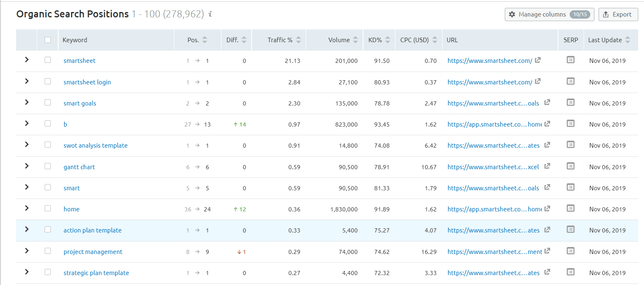Visit the URL for smart goals
Viewport: 644px width, 285px height.
click(493, 103)
